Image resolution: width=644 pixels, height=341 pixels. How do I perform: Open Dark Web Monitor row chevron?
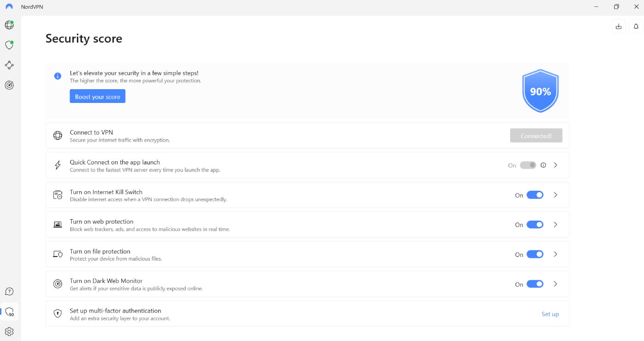coord(556,284)
